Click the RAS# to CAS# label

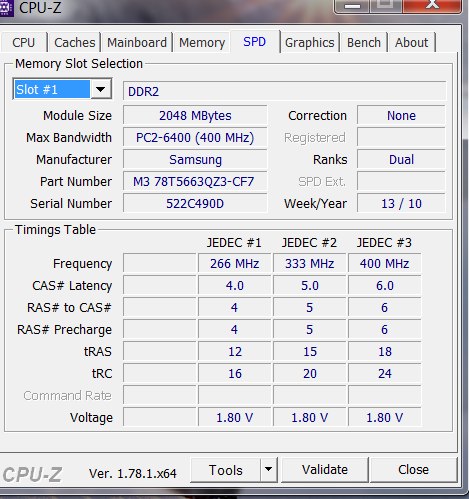69,308
